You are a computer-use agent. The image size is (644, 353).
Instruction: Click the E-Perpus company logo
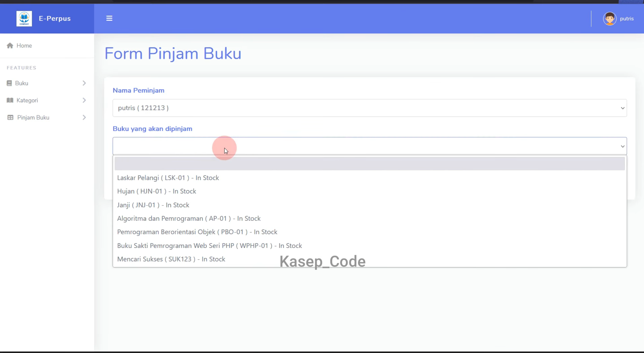[24, 19]
